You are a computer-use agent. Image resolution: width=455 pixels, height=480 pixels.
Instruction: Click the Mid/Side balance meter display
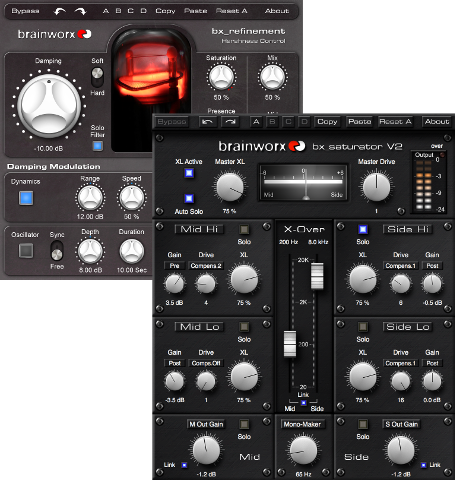pos(304,182)
